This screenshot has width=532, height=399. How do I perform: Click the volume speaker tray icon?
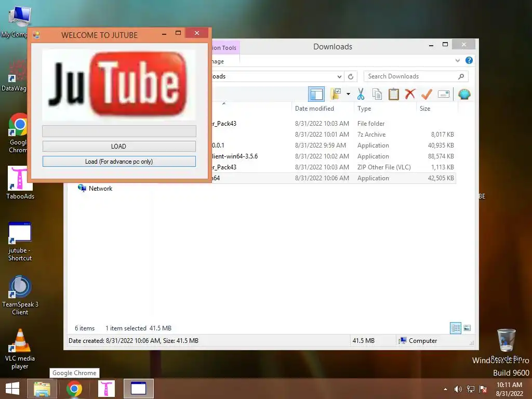tap(458, 389)
